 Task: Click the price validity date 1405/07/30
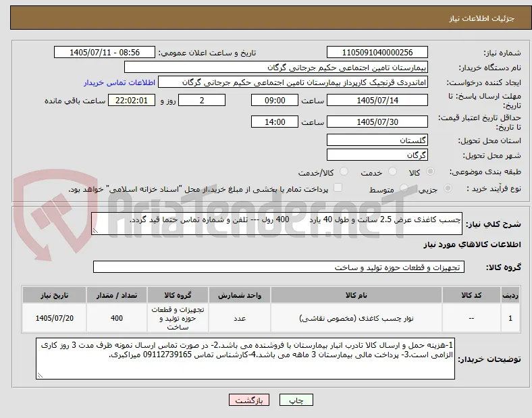pos(377,122)
